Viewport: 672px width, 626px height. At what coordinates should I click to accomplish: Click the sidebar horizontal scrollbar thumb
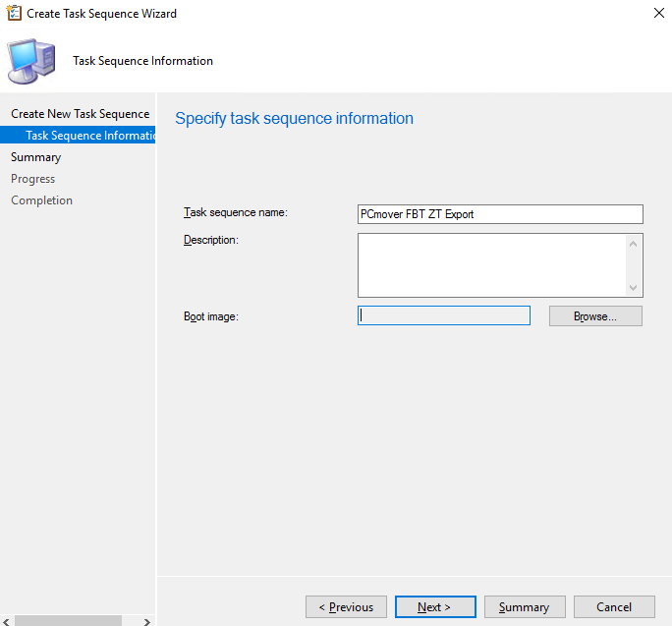[x=68, y=621]
